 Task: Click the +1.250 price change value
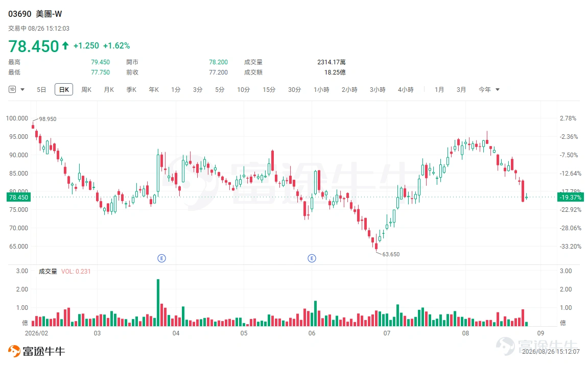(86, 46)
